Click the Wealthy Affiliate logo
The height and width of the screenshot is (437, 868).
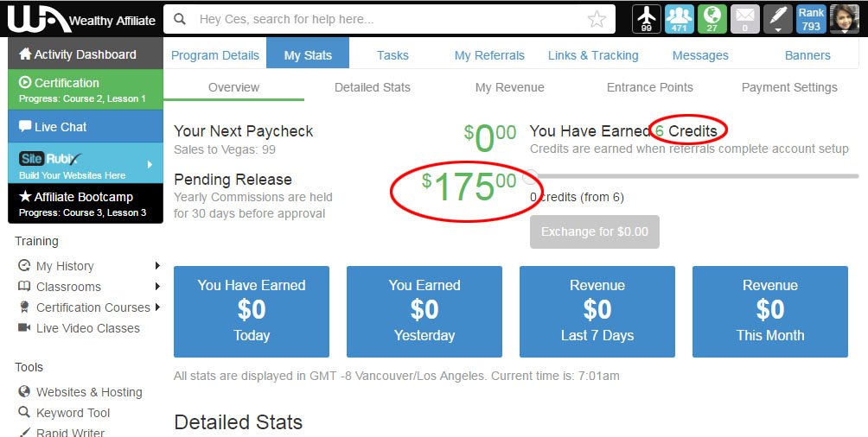coord(82,19)
